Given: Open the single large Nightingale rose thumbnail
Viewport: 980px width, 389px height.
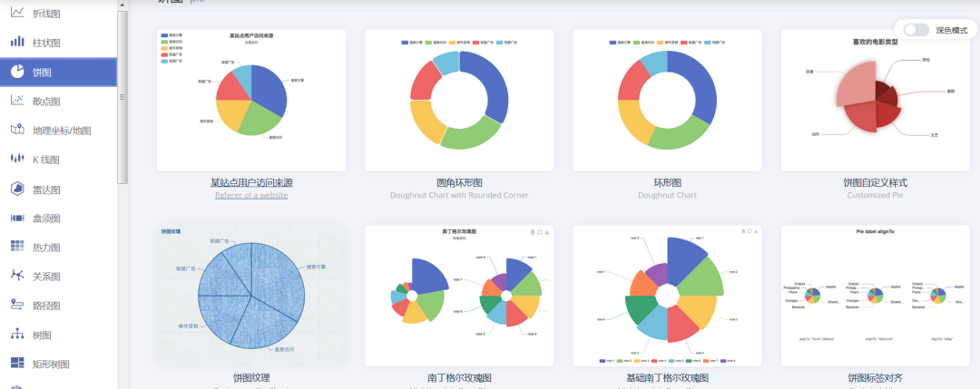Looking at the screenshot, I should pos(667,296).
